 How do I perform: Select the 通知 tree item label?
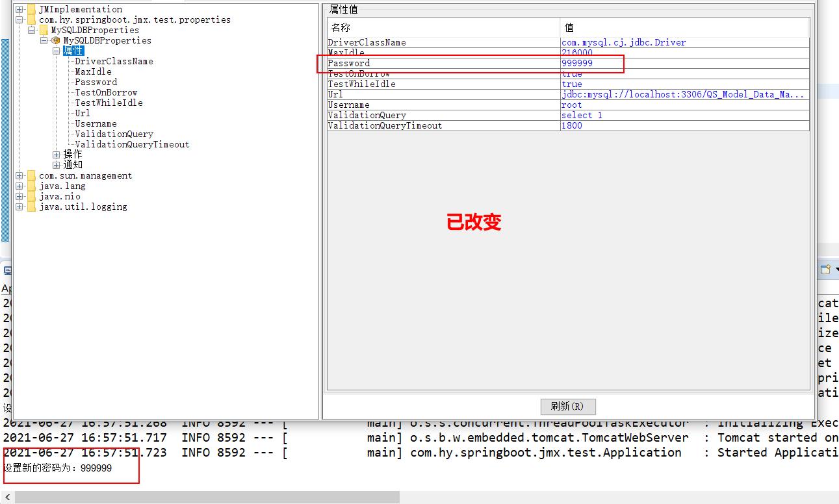tap(73, 165)
